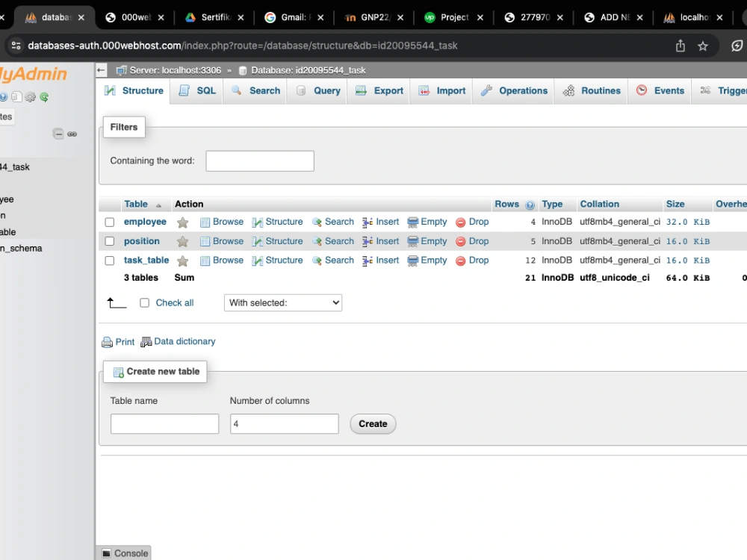
Task: Click the Check all link
Action: [174, 303]
